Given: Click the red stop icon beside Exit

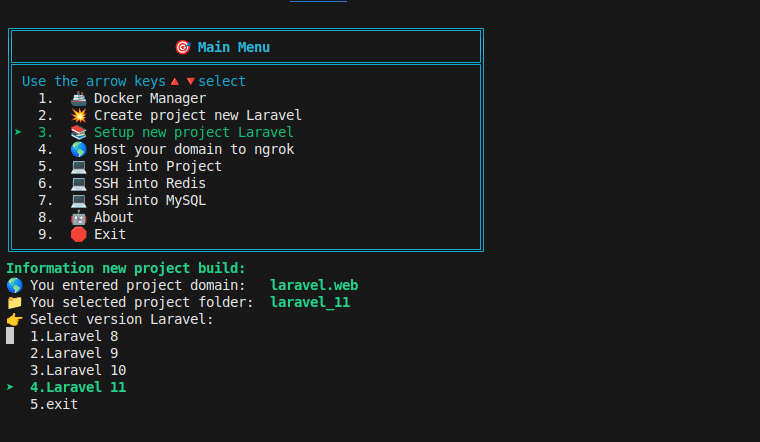Looking at the screenshot, I should click(79, 234).
